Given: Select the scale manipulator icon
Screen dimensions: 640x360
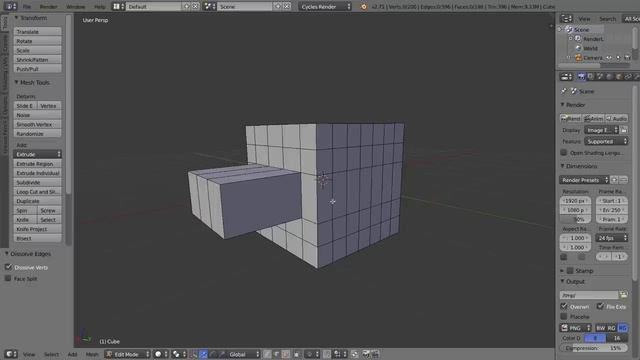Looking at the screenshot, I should coord(222,354).
